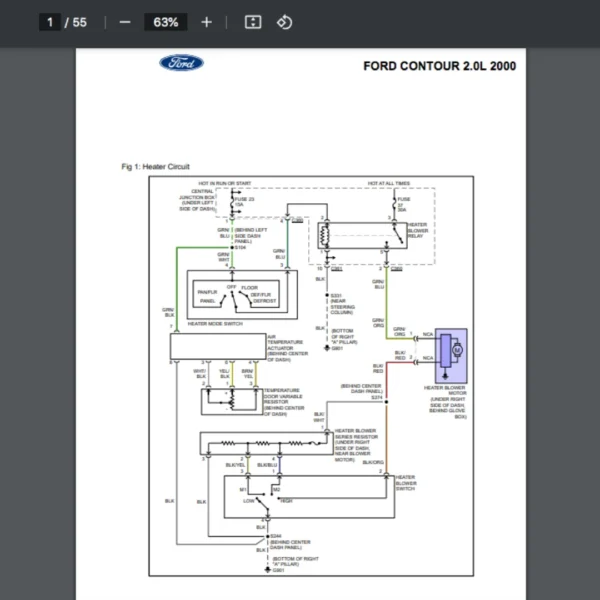Rotate the document counterclockwise
This screenshot has width=600, height=600.
[284, 22]
